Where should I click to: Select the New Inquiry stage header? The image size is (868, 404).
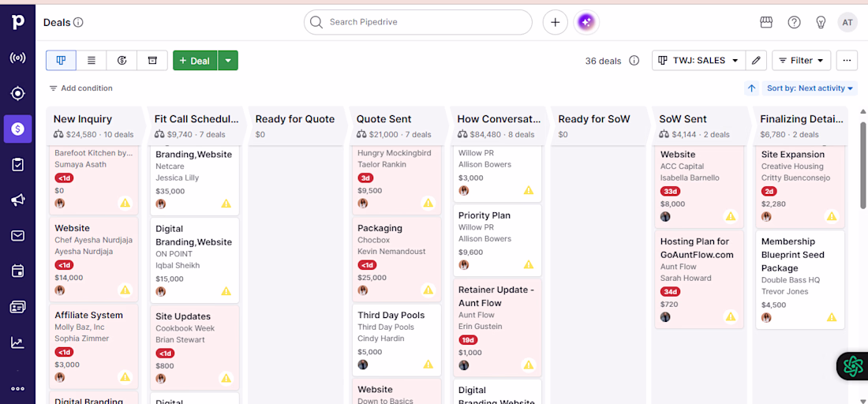(95, 126)
